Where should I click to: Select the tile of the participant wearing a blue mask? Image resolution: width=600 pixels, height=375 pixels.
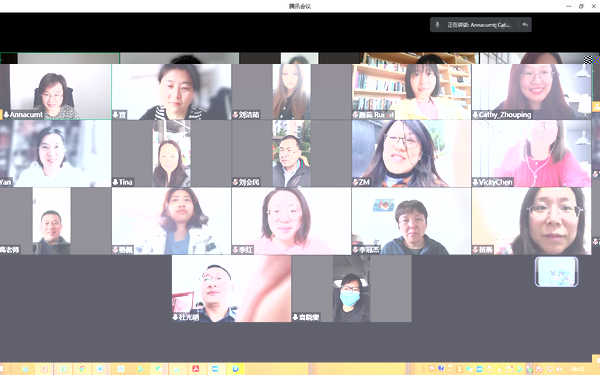coord(352,289)
